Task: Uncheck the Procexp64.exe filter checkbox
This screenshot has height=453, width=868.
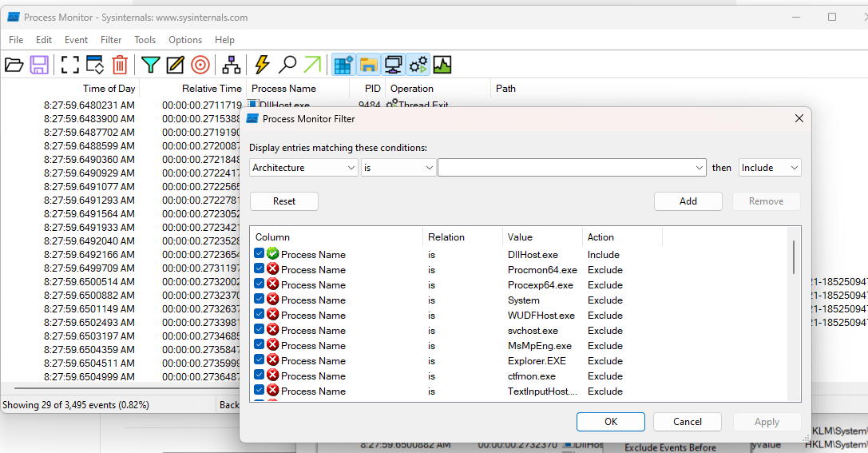Action: [x=259, y=284]
